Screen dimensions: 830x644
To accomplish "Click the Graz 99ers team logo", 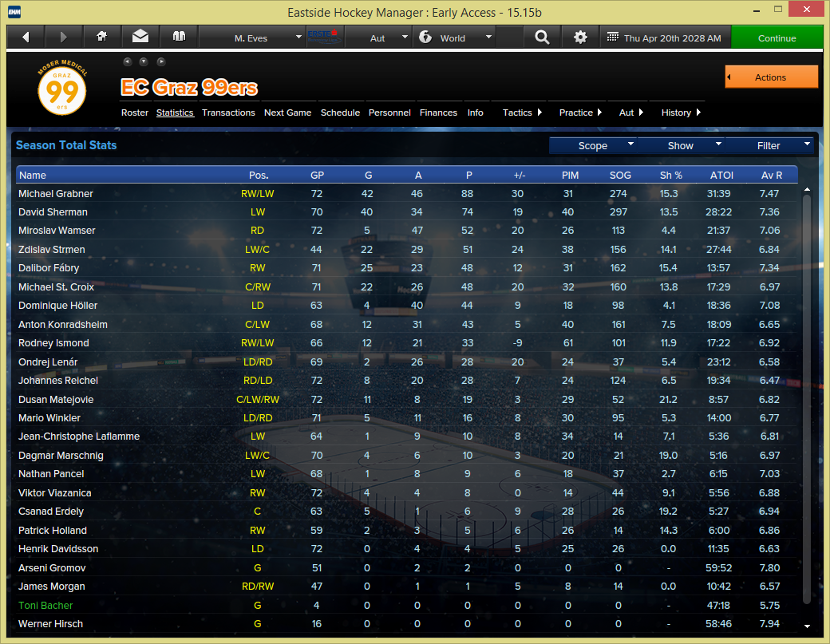I will click(x=62, y=87).
